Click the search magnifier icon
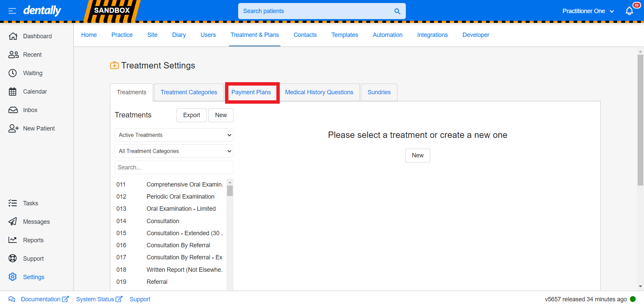This screenshot has width=644, height=307. click(x=397, y=11)
